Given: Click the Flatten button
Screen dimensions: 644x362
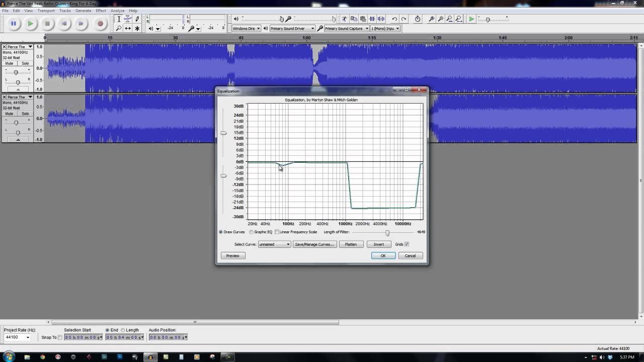Looking at the screenshot, I should coord(351,244).
